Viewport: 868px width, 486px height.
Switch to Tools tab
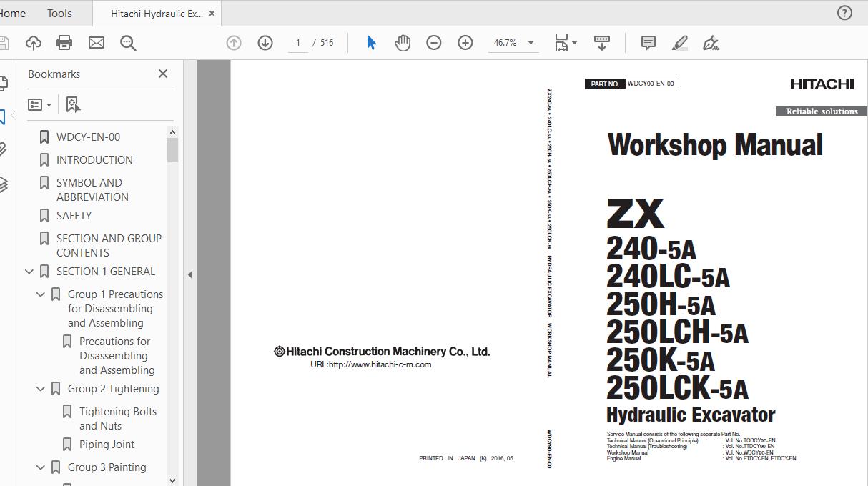click(x=59, y=13)
